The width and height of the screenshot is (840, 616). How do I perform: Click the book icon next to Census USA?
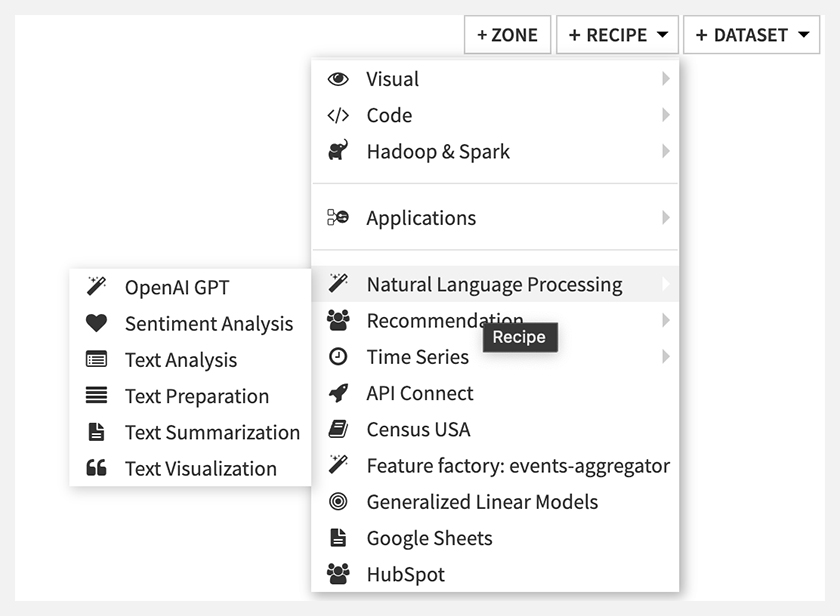click(338, 429)
